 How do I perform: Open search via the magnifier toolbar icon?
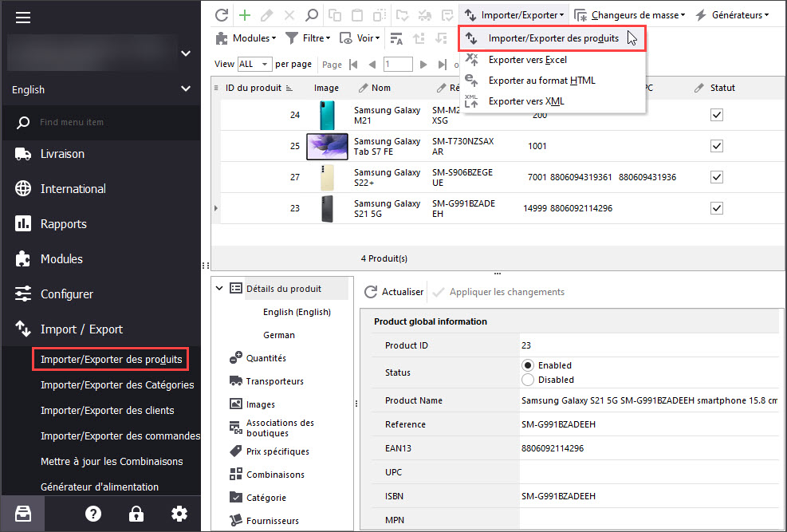(311, 15)
